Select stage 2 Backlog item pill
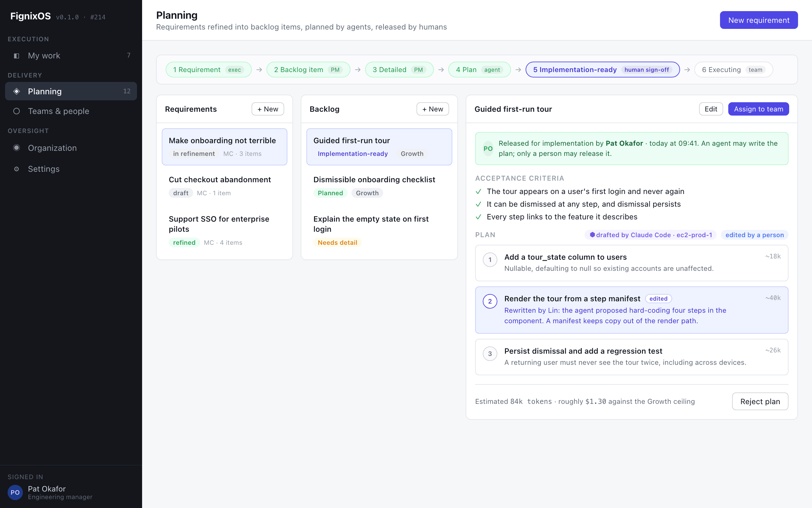The height and width of the screenshot is (508, 812). pyautogui.click(x=308, y=70)
